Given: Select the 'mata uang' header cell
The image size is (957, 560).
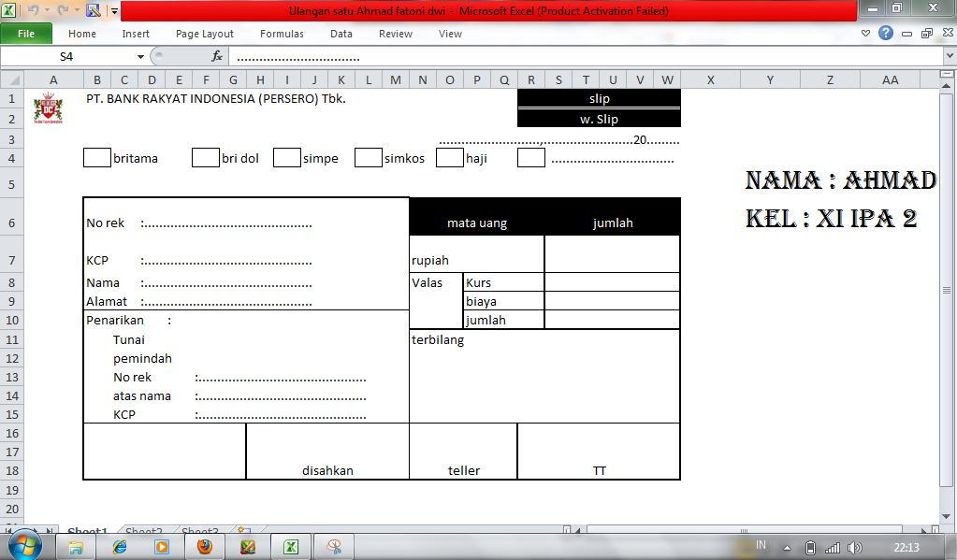Looking at the screenshot, I should (x=477, y=217).
